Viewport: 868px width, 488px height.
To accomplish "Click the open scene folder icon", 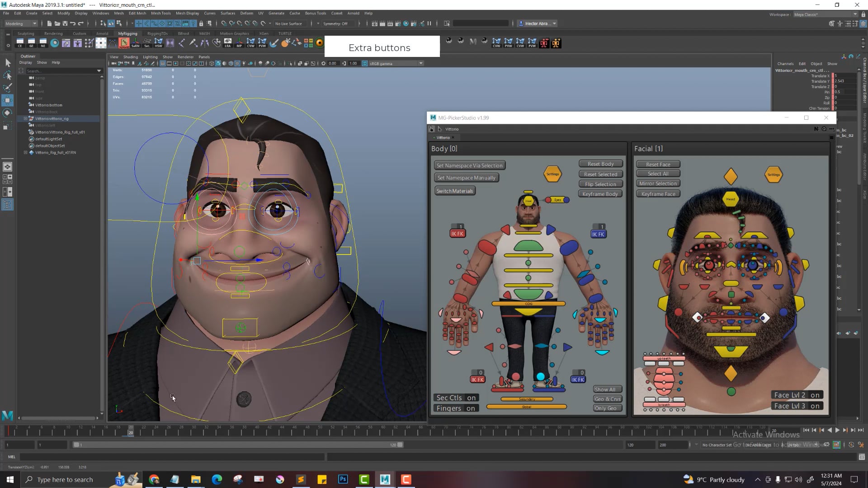I will (57, 23).
